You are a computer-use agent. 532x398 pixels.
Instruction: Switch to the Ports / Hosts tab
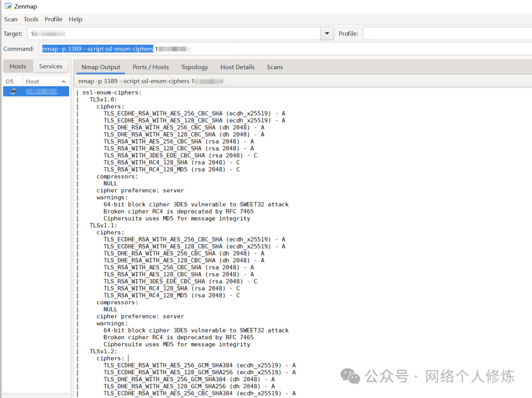click(151, 67)
